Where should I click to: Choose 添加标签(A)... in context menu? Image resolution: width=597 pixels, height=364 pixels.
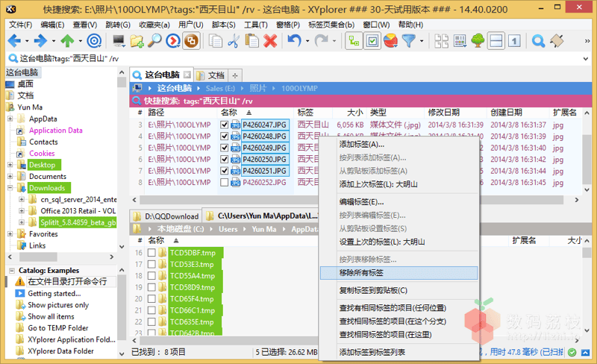398,144
